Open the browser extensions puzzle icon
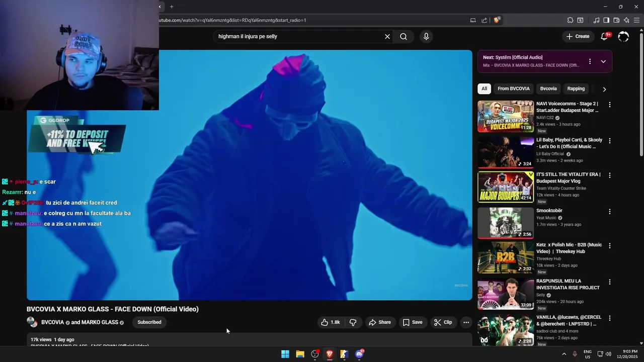Viewport: 644px width, 362px height. tap(570, 20)
